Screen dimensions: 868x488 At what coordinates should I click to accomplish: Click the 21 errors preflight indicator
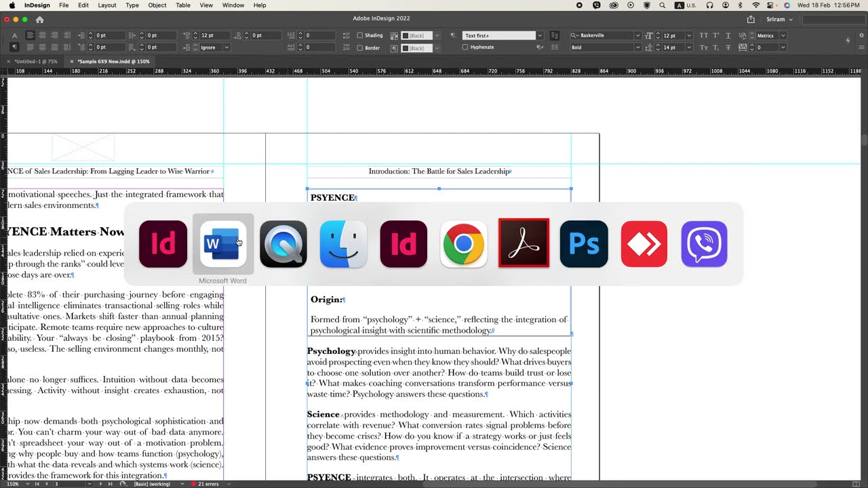tap(205, 484)
